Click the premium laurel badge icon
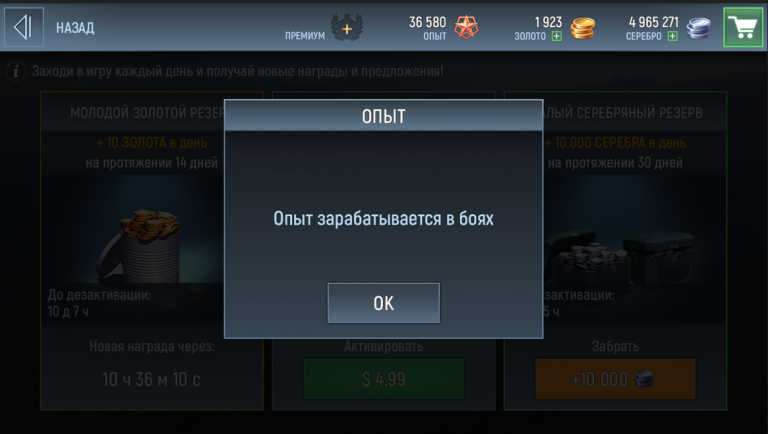Image resolution: width=768 pixels, height=434 pixels. pos(347,27)
